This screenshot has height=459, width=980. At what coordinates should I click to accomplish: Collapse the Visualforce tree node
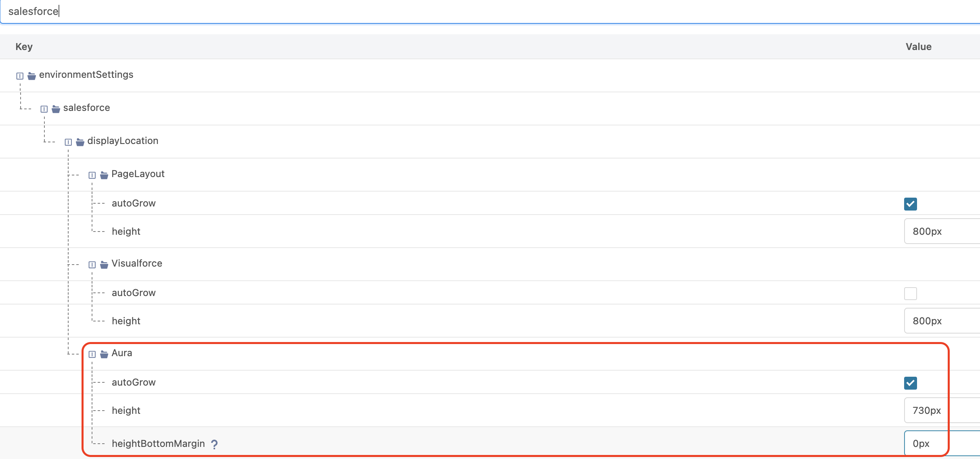pyautogui.click(x=92, y=265)
